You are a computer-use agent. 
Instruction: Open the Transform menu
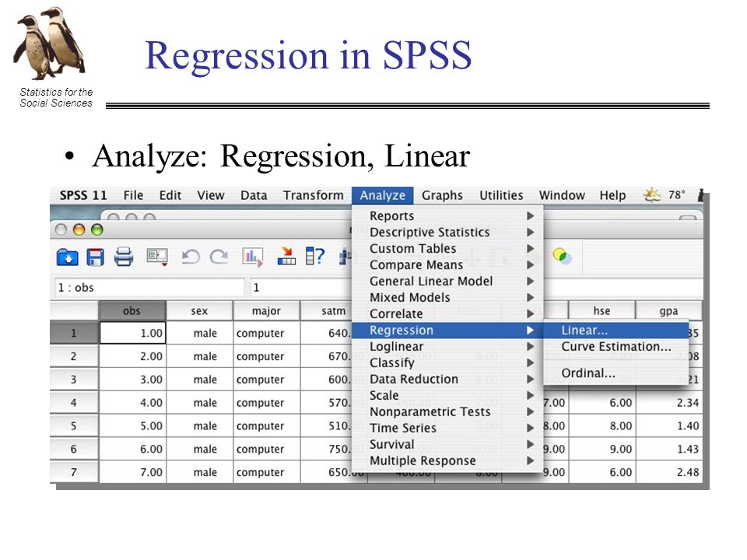[313, 196]
